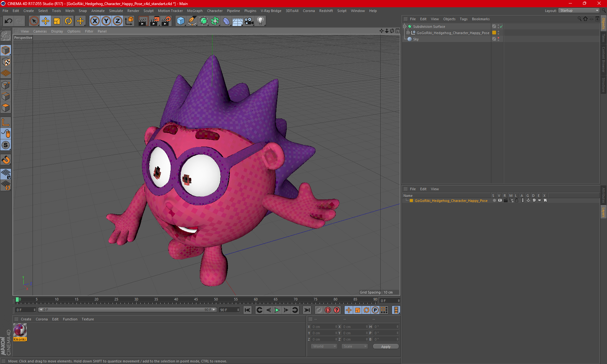Screen dimensions: 607x364
Task: Toggle Sky visibility dots
Action: [499, 39]
